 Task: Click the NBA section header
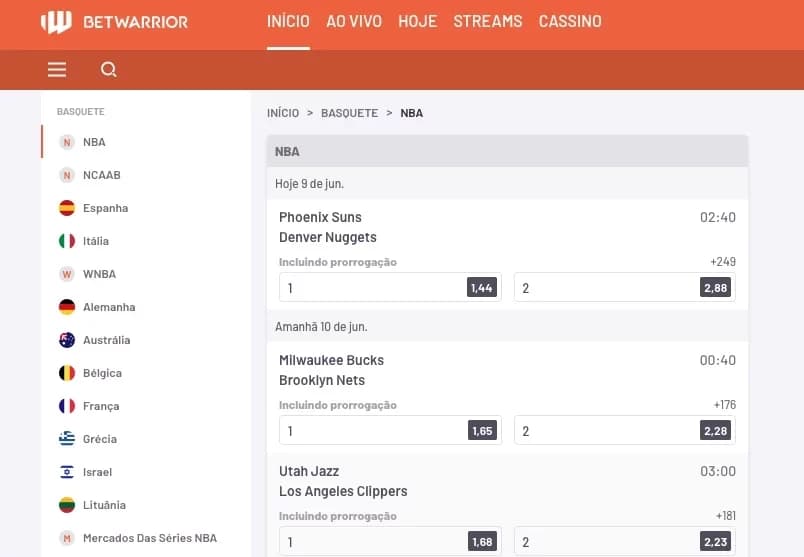(508, 151)
